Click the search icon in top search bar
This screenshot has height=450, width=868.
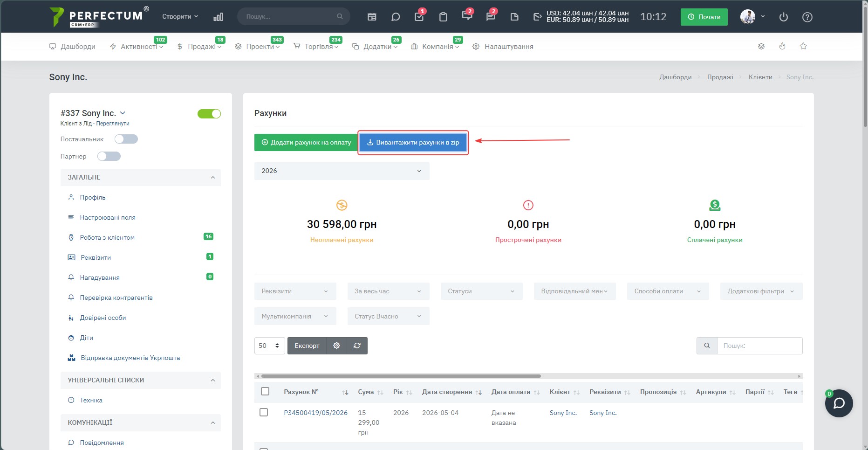340,16
